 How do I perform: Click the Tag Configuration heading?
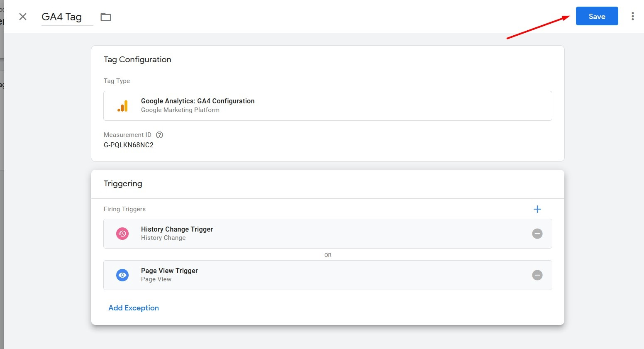137,59
